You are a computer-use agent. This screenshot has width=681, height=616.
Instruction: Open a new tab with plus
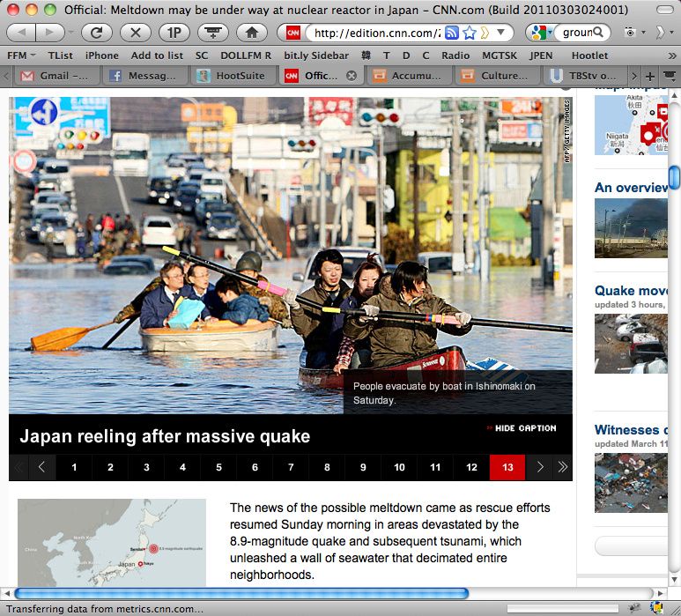pos(650,77)
